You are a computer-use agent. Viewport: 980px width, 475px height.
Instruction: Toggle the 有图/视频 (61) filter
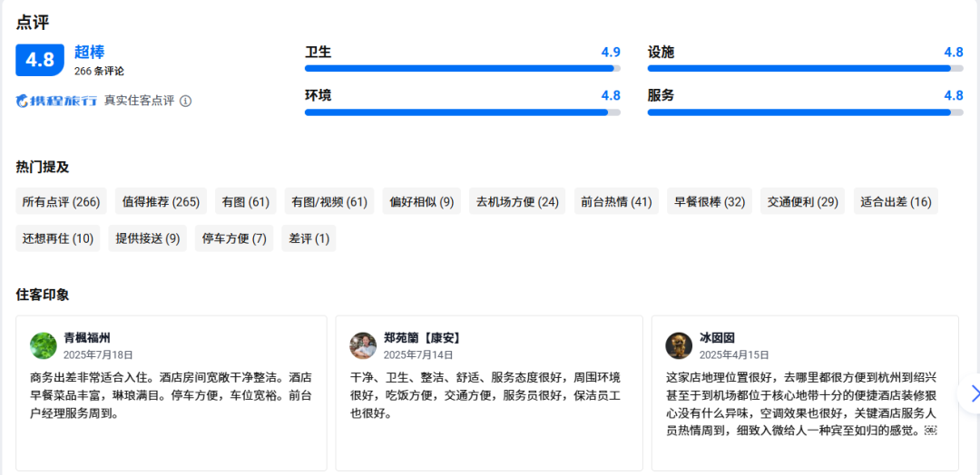pyautogui.click(x=329, y=201)
